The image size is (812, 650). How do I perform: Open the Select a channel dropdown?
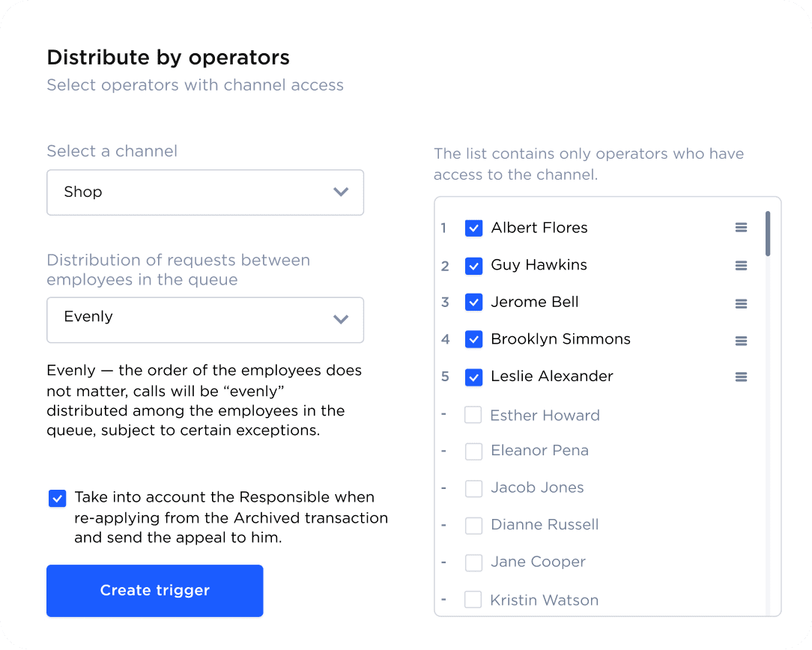(205, 192)
